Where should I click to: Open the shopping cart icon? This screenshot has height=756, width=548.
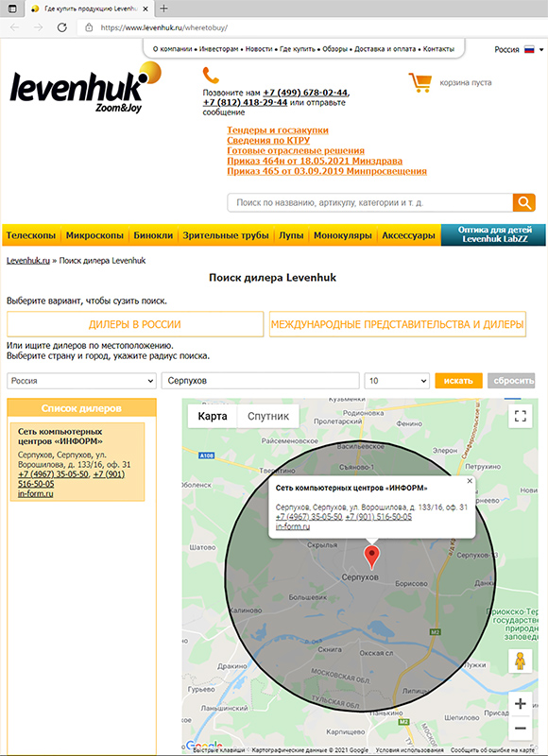click(420, 82)
